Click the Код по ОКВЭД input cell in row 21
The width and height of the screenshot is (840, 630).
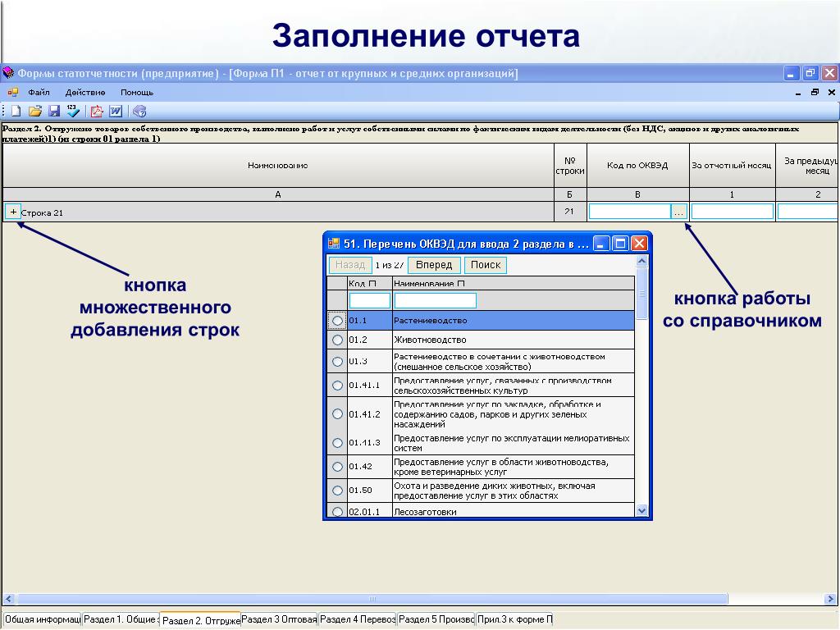(630, 212)
